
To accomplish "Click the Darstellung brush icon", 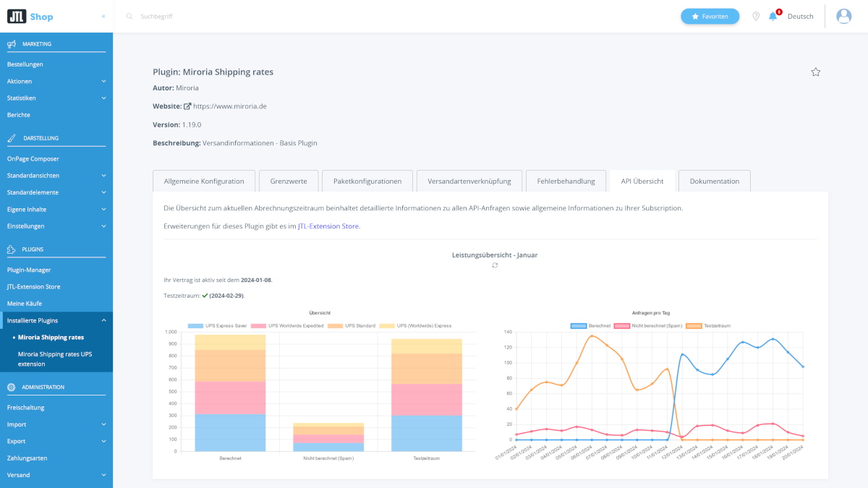I will click(x=12, y=138).
